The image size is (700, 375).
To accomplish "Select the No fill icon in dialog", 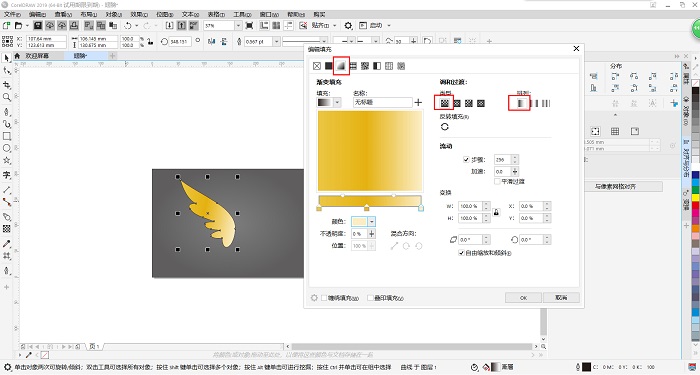I will tap(317, 66).
